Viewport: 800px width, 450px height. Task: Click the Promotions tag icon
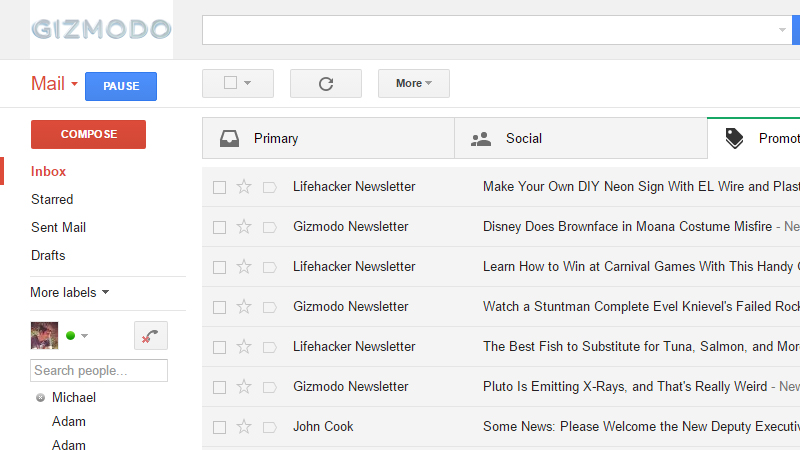[x=734, y=138]
